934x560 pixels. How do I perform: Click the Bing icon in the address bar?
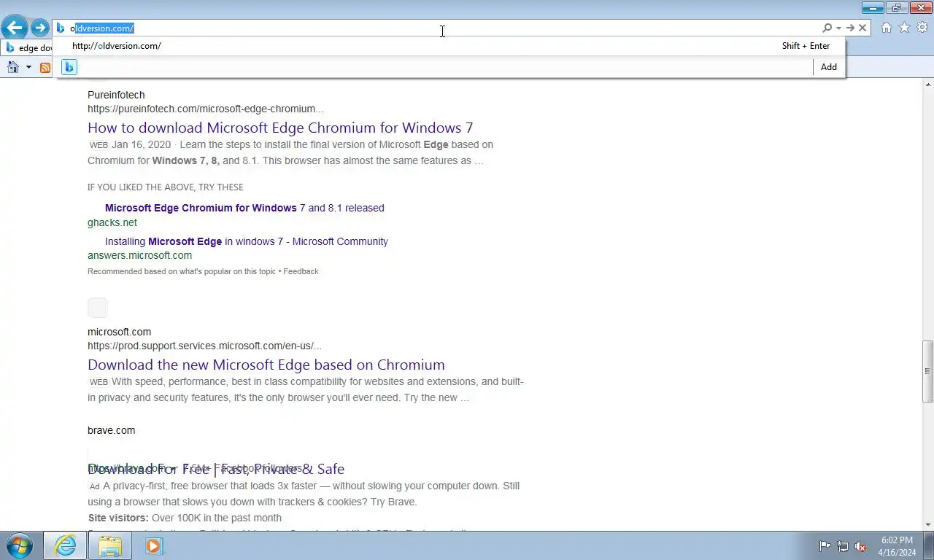(61, 28)
